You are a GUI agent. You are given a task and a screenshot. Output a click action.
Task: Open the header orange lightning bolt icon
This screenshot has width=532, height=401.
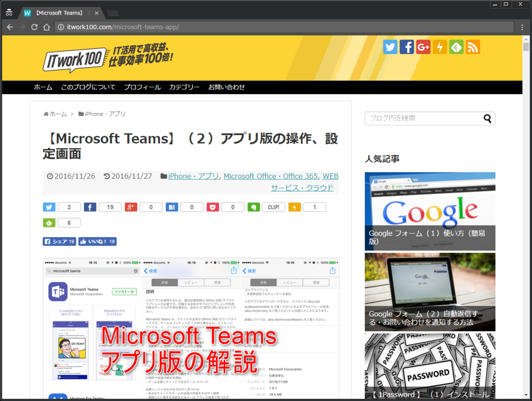440,47
